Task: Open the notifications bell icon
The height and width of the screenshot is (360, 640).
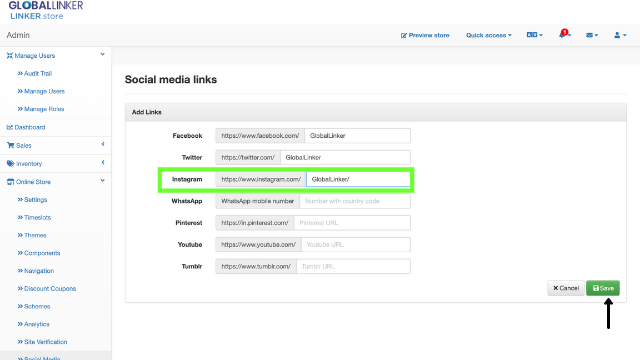Action: (x=564, y=34)
